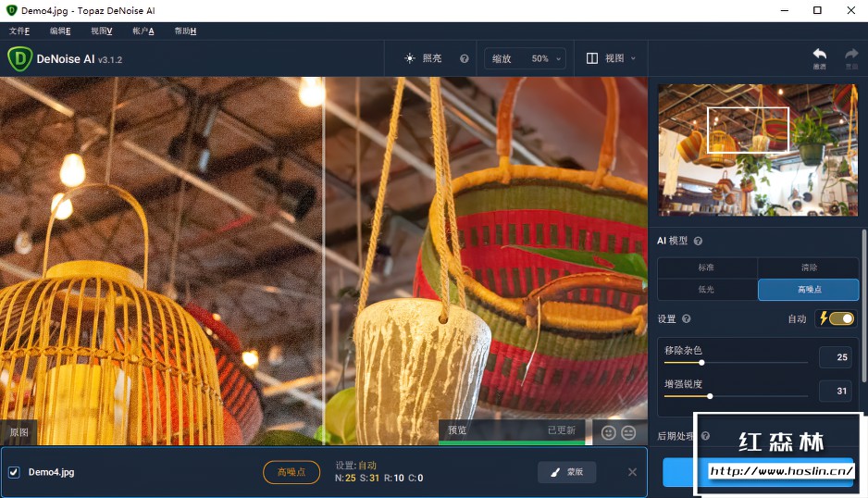868x498 pixels.
Task: Click the updated status text
Action: pos(562,430)
